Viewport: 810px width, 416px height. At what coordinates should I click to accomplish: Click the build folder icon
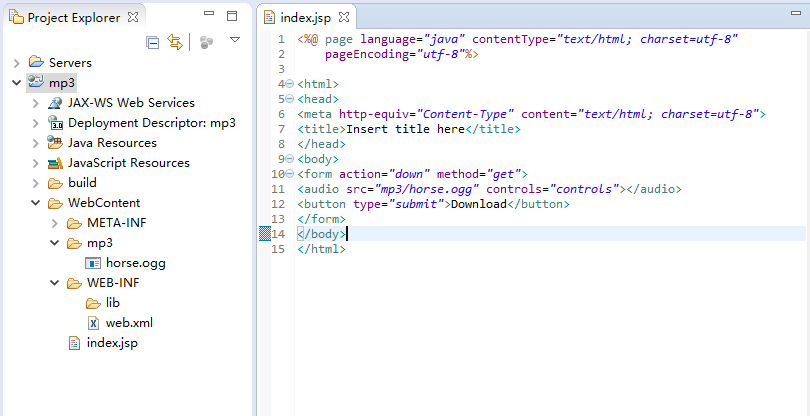[x=55, y=183]
